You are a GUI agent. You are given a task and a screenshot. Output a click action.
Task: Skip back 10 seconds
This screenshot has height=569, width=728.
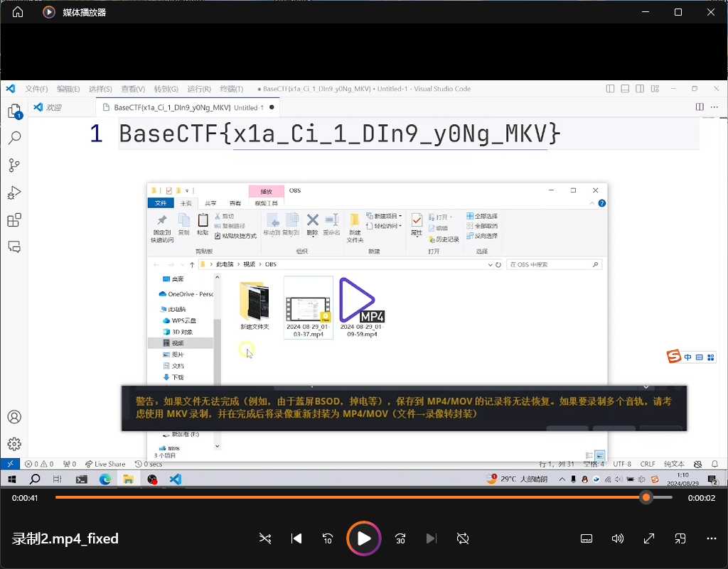point(328,538)
